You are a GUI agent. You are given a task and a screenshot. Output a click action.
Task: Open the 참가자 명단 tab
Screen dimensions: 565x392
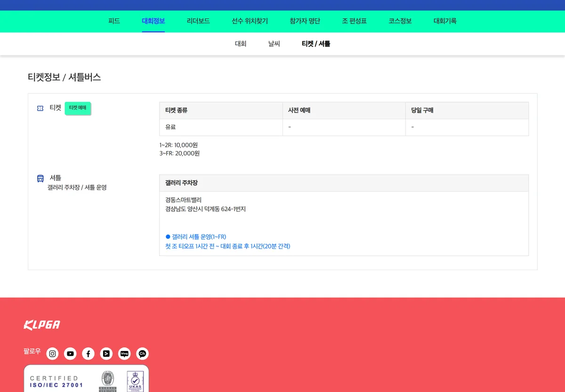pyautogui.click(x=305, y=21)
